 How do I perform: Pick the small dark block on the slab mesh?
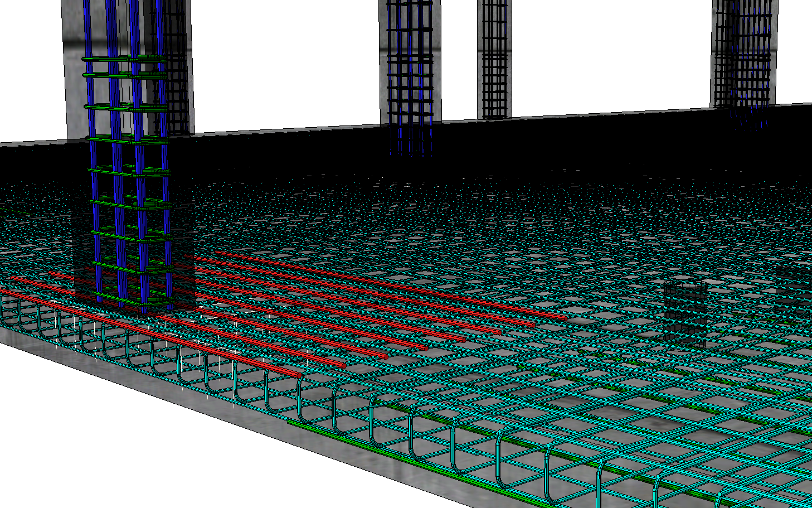[x=685, y=315]
